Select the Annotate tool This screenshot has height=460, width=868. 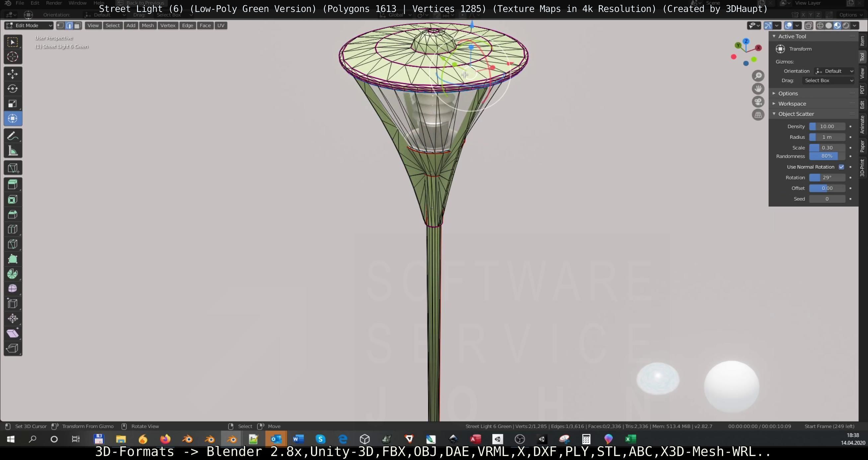click(x=13, y=136)
